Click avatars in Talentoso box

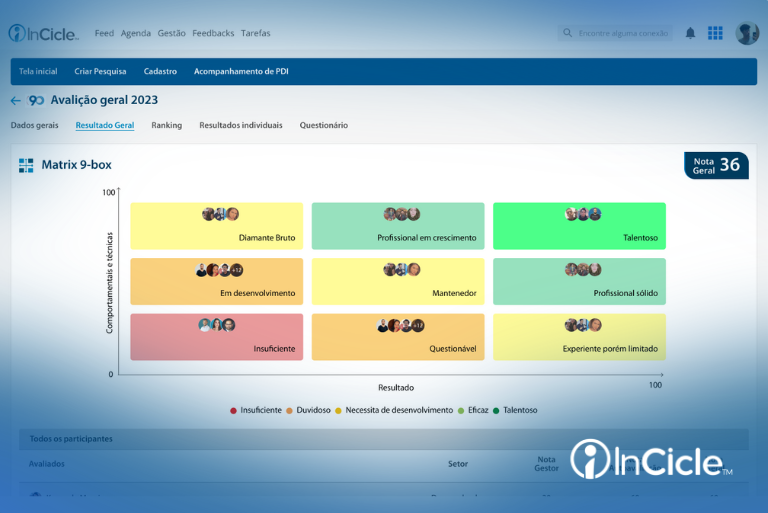click(583, 214)
